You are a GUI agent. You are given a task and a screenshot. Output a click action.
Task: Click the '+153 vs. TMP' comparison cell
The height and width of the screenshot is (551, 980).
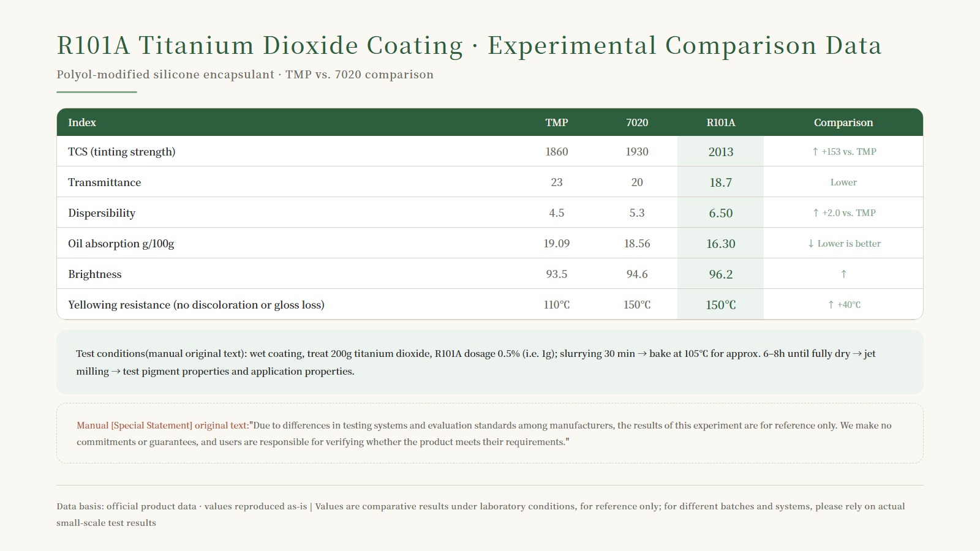click(x=843, y=152)
